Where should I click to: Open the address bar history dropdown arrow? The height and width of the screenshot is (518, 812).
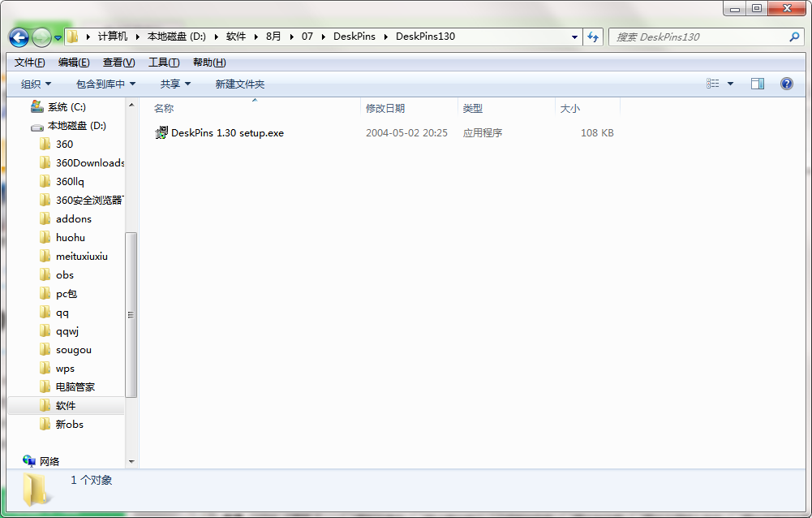coord(574,37)
